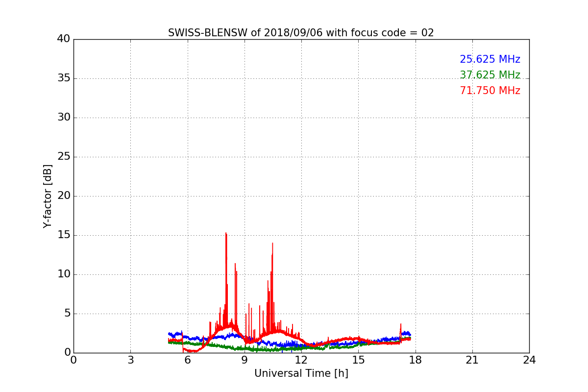Image resolution: width=588 pixels, height=392 pixels.
Task: Click the x-axis tick label 9
Action: pos(245,360)
